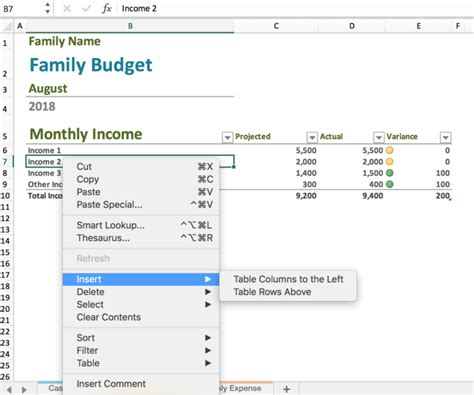Select Table Rows Above
Image resolution: width=474 pixels, height=395 pixels.
pyautogui.click(x=288, y=292)
